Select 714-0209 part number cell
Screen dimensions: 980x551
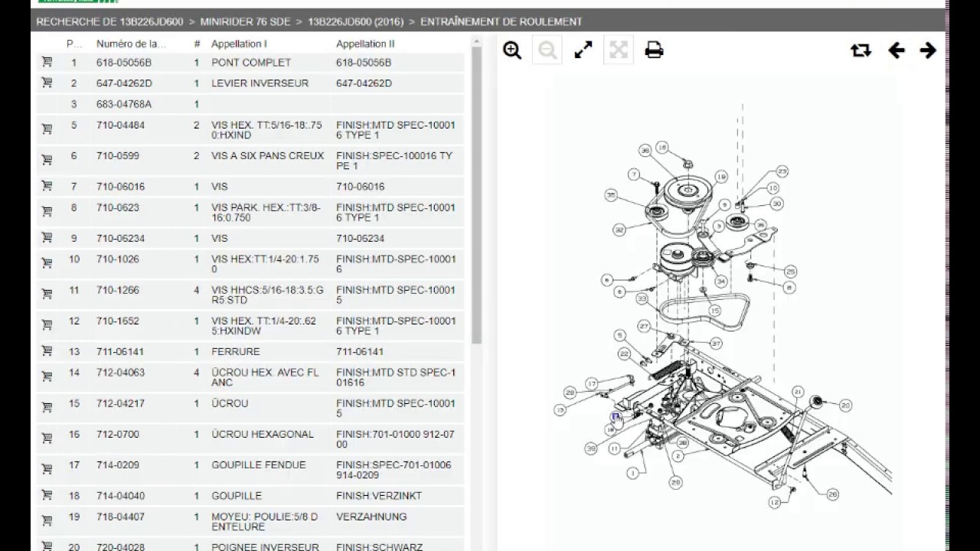pos(119,465)
